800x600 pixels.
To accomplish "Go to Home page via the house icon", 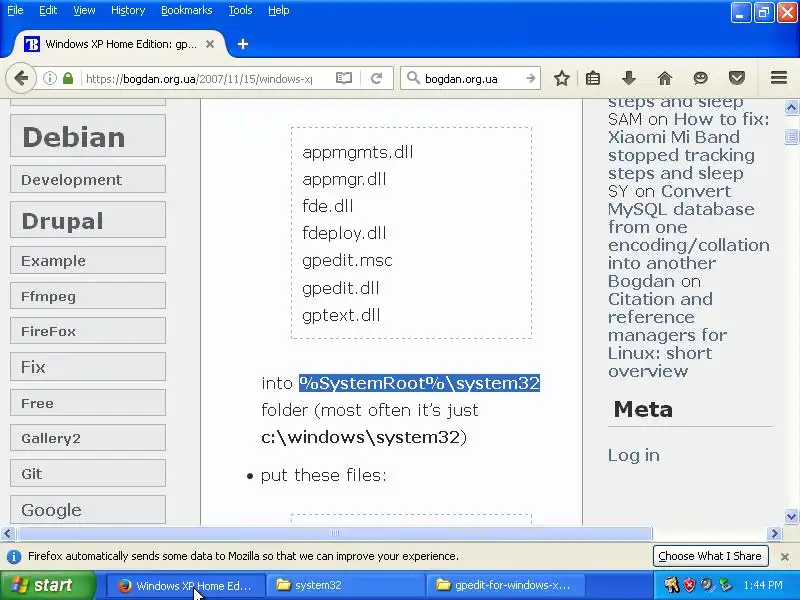I will (x=665, y=79).
